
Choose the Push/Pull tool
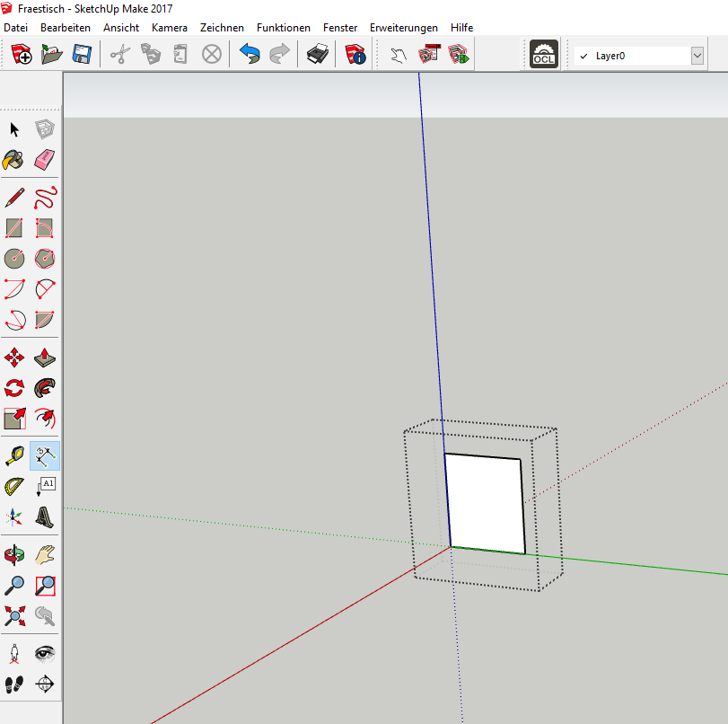pos(45,358)
